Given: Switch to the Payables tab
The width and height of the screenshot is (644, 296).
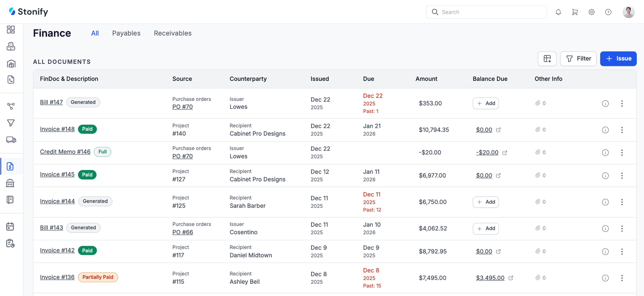Looking at the screenshot, I should tap(126, 33).
